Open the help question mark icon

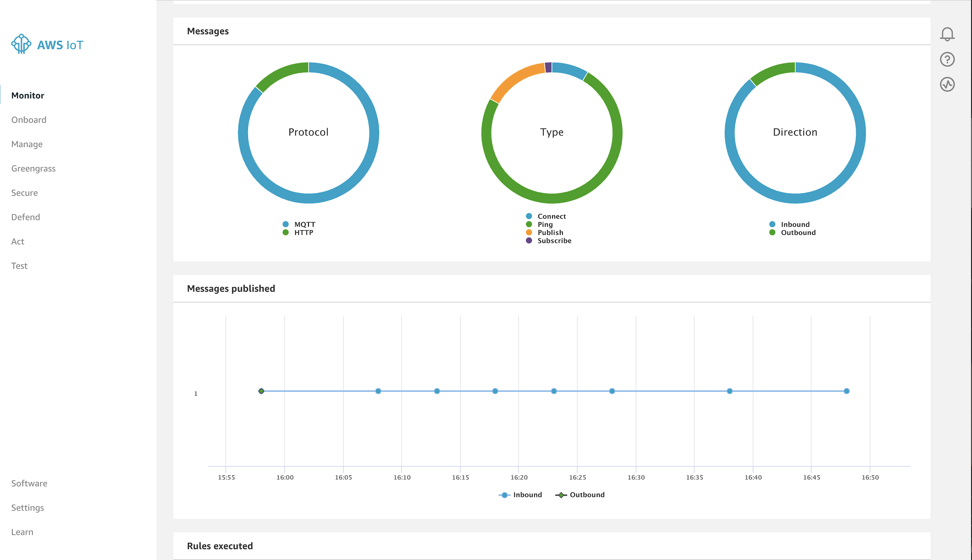[x=947, y=59]
